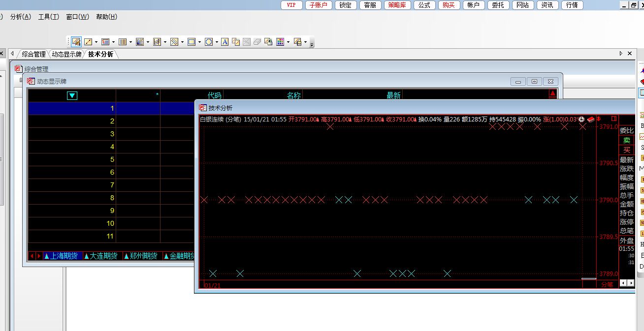
Task: Select the text annotation 'A' tool
Action: pyautogui.click(x=225, y=42)
